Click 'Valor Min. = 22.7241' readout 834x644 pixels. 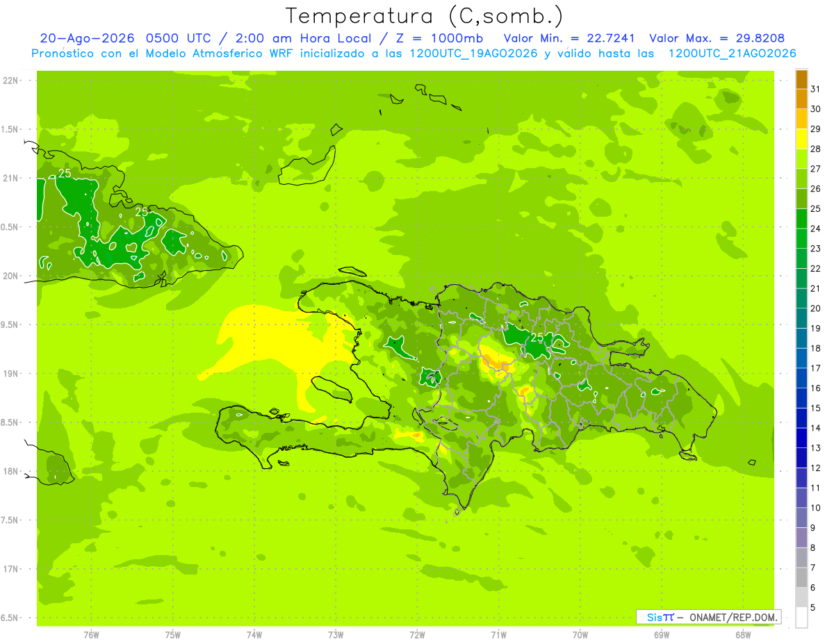(569, 39)
